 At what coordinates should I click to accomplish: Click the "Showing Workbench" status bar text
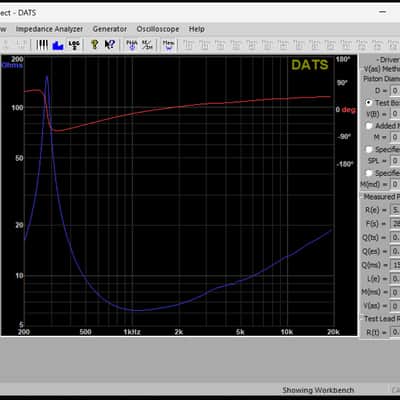[x=318, y=390]
